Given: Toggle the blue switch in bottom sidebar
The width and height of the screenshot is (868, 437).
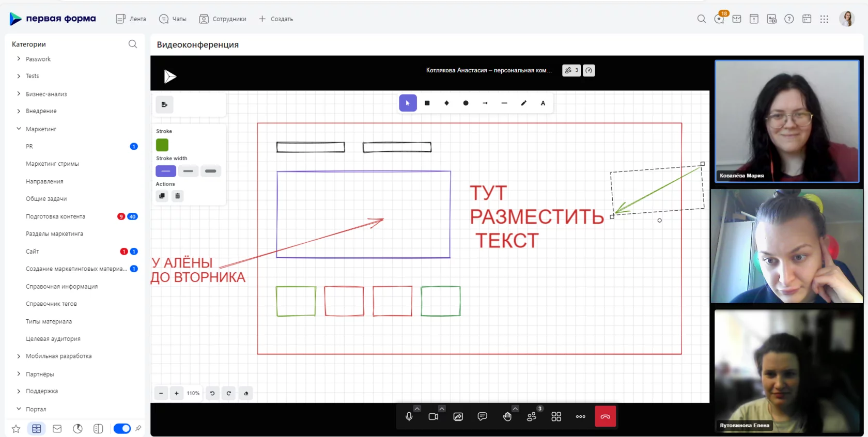Looking at the screenshot, I should coord(122,429).
